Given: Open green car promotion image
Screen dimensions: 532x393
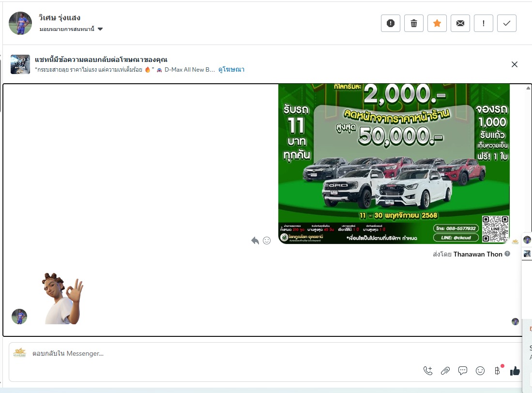Looking at the screenshot, I should click(x=394, y=164).
